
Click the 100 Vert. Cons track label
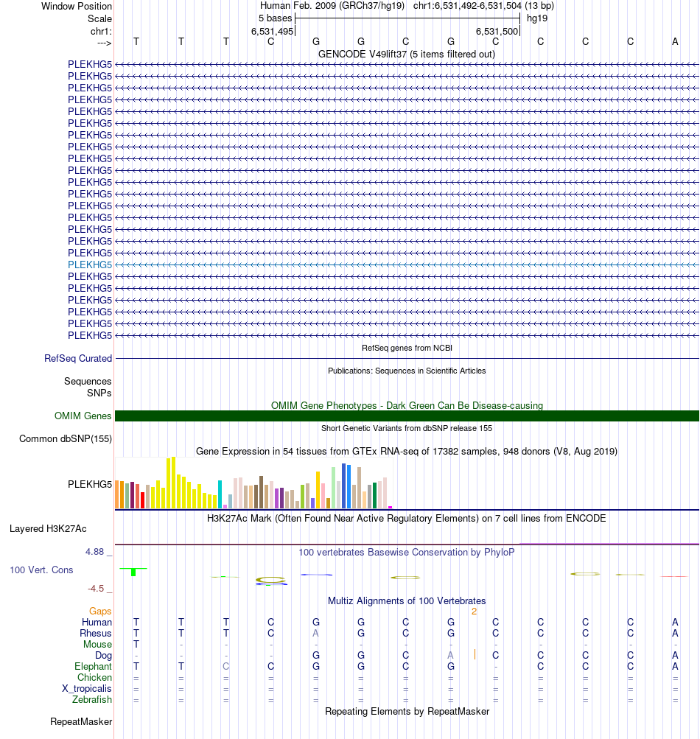(41, 570)
